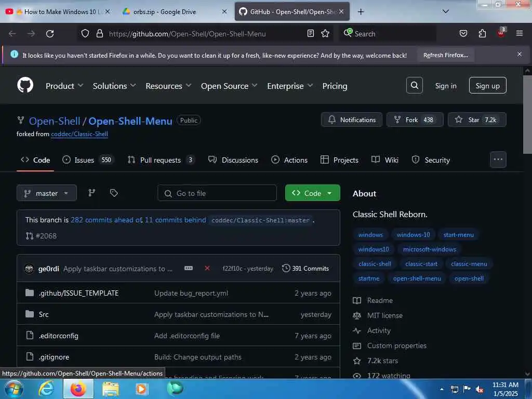Open master branch selector dropdown
532x399 pixels.
point(46,193)
